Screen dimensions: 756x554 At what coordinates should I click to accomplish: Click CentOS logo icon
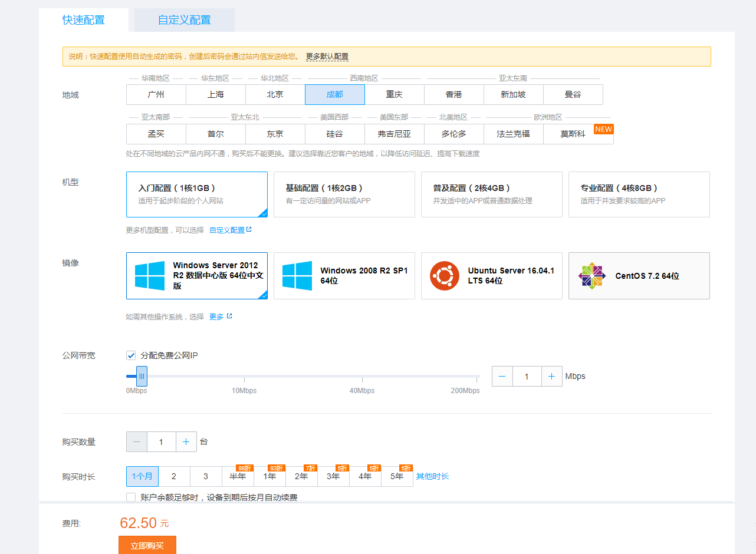tap(592, 276)
